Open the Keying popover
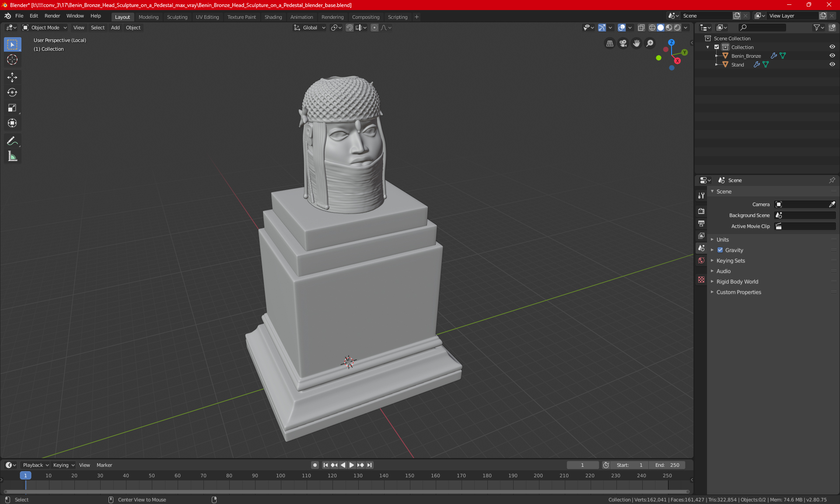This screenshot has height=504, width=840. click(x=63, y=465)
